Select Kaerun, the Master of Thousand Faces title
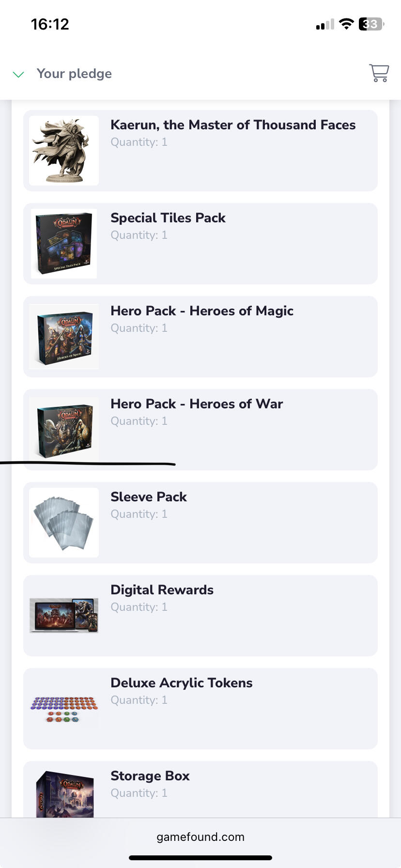 tap(233, 125)
